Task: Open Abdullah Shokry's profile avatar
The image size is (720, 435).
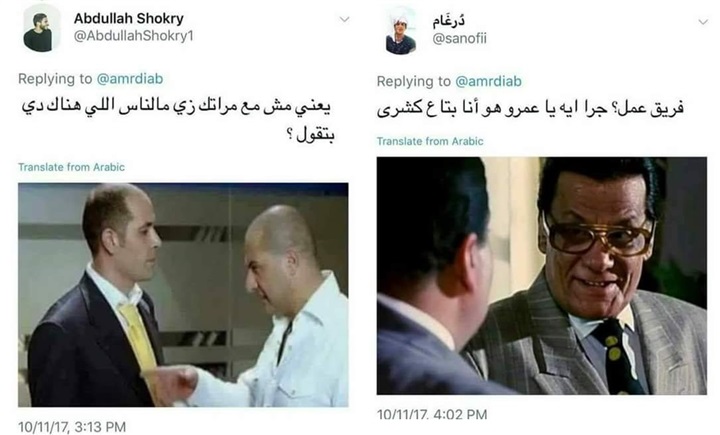Action: tap(42, 28)
